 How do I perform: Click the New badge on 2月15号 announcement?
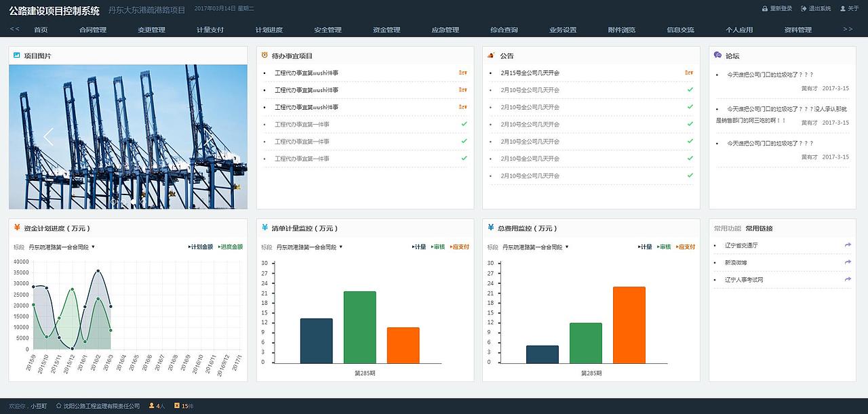(x=689, y=73)
